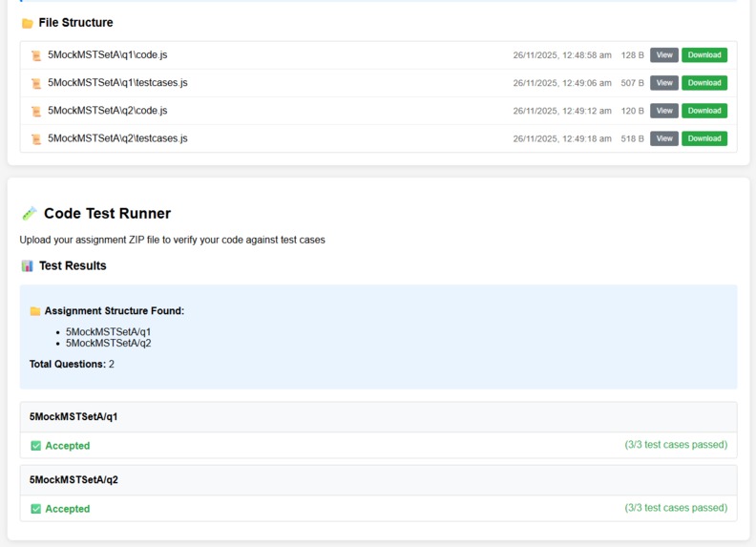Viewport: 756px width, 547px height.
Task: Select the 5MockMSTSetA\q1\testcases.js filename
Action: tap(117, 83)
